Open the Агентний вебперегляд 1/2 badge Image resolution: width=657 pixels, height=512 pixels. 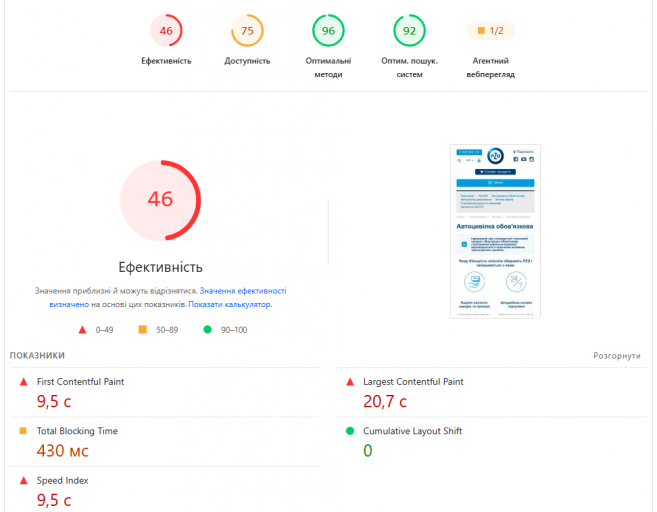coord(490,31)
